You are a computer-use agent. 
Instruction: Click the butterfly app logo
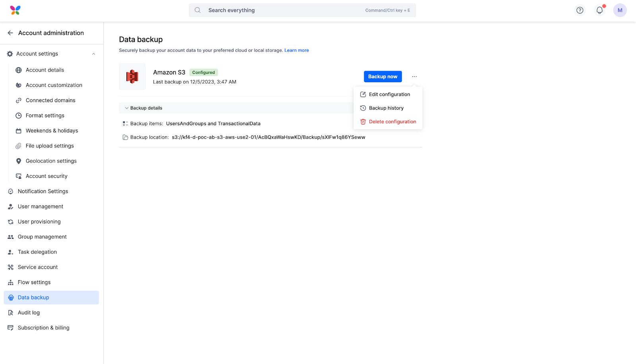(x=15, y=10)
